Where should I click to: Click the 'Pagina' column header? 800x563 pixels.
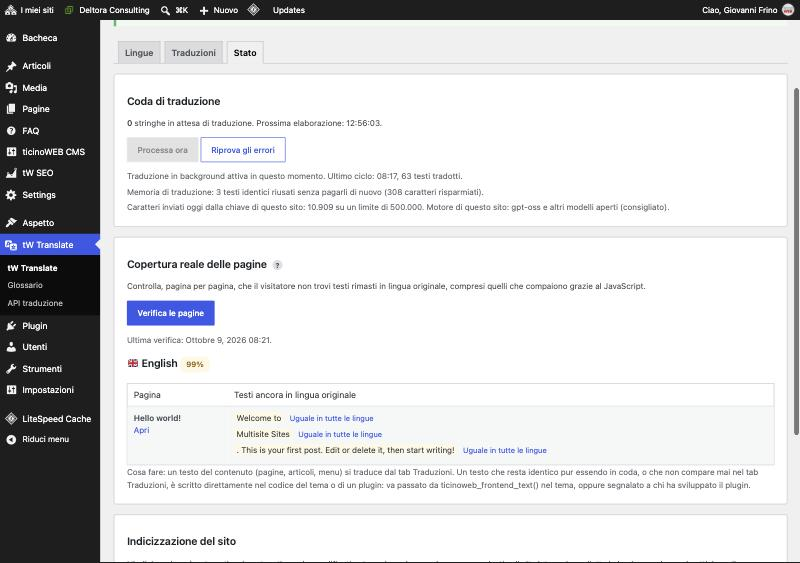[x=147, y=395]
